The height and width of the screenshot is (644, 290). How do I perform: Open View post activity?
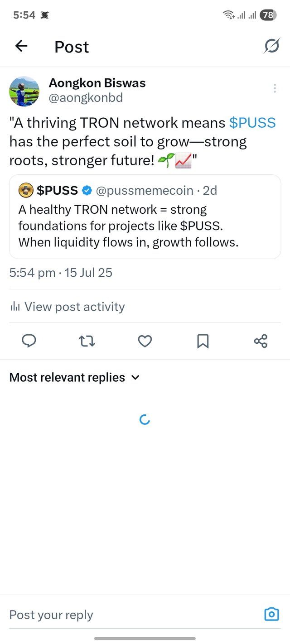[67, 307]
